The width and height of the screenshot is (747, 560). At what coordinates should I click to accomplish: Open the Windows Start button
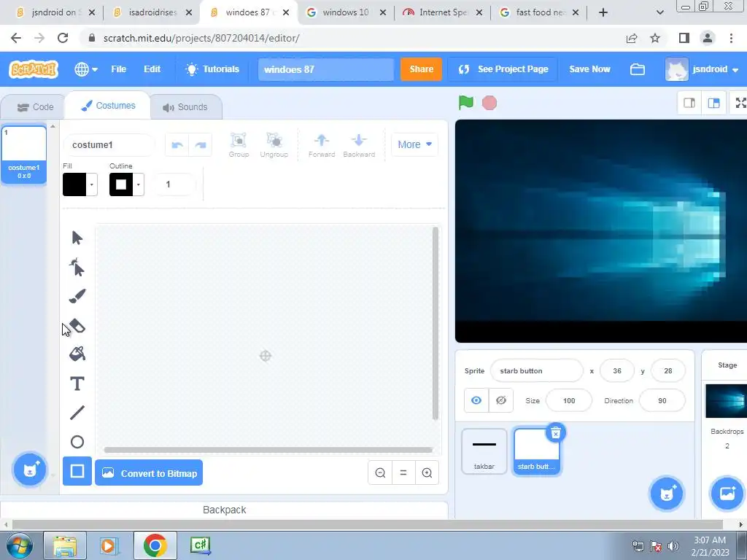click(19, 545)
